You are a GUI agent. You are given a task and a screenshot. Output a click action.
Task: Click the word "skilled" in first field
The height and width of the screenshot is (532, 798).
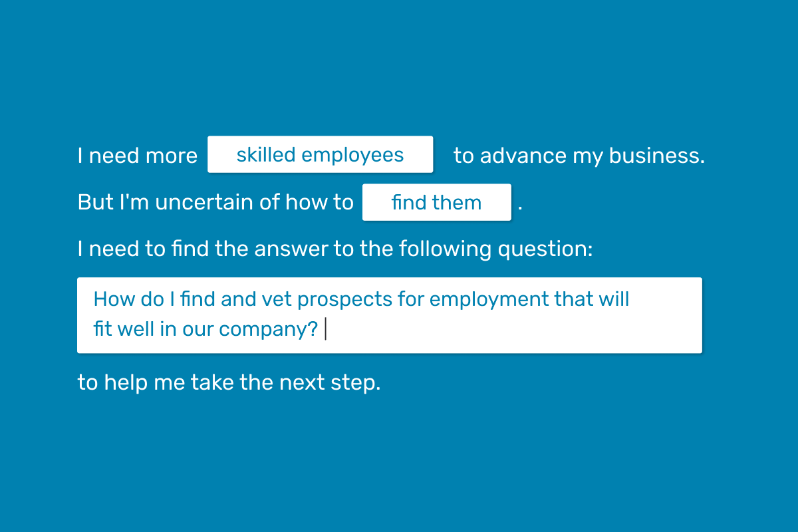tap(266, 155)
